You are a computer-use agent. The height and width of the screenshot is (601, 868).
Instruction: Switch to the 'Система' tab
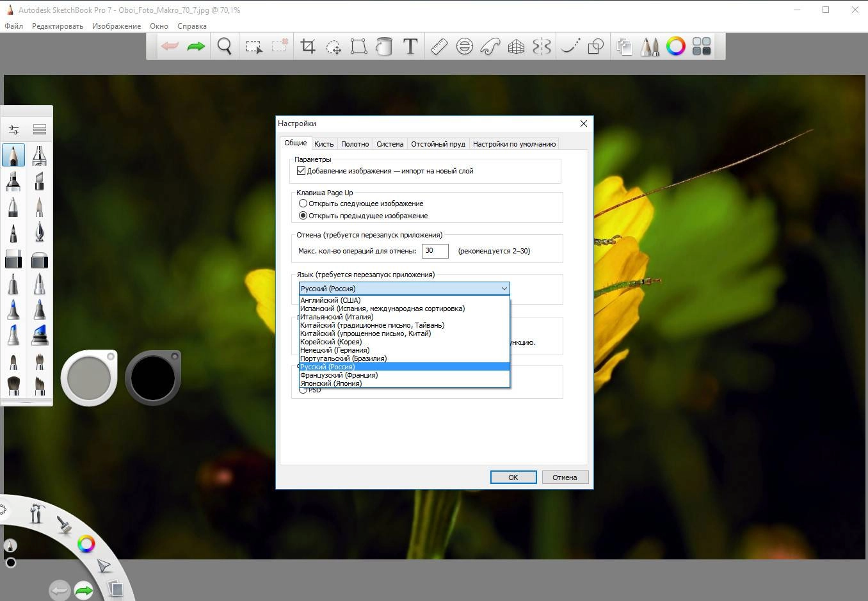pos(390,144)
